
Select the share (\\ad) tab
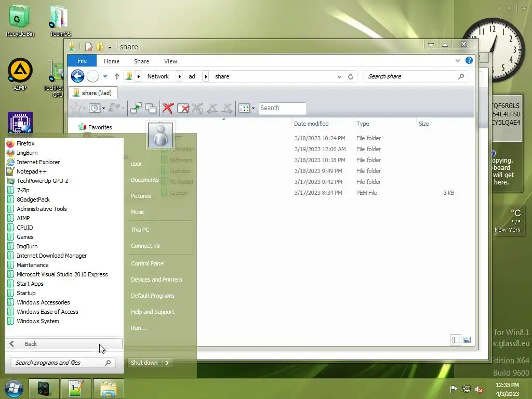coord(93,92)
